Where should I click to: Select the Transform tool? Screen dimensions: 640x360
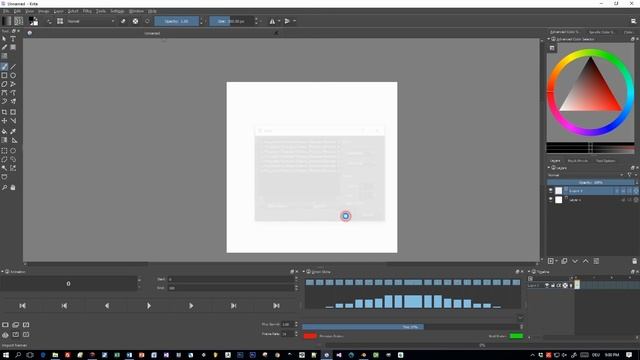click(x=13, y=112)
